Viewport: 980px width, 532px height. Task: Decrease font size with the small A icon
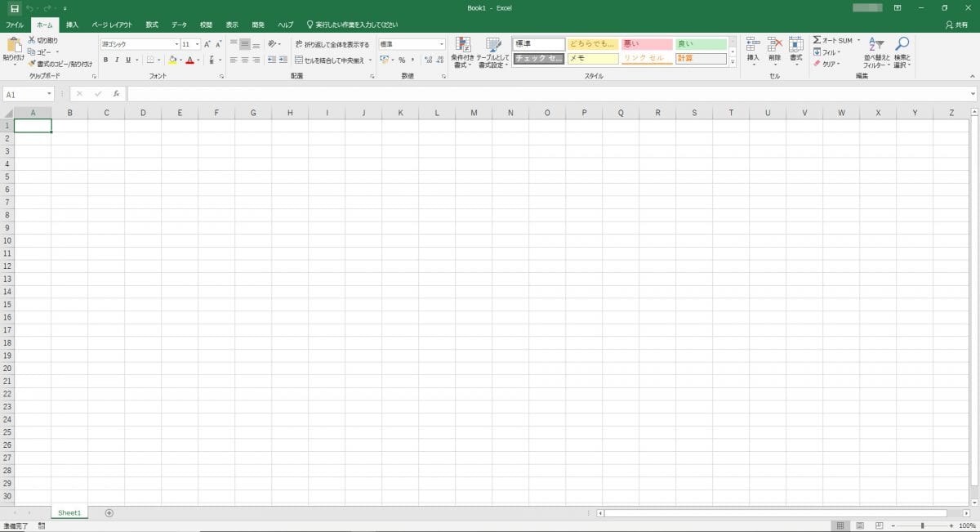coord(219,44)
